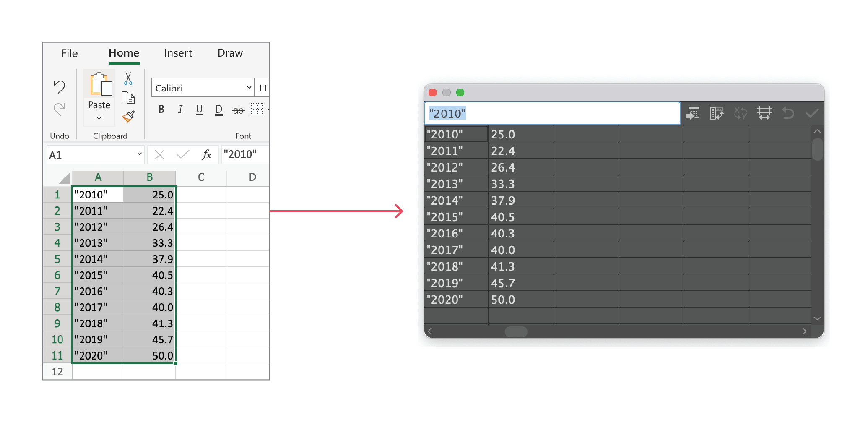The height and width of the screenshot is (425, 868).
Task: Click data window cell 40.0
Action: 521,250
